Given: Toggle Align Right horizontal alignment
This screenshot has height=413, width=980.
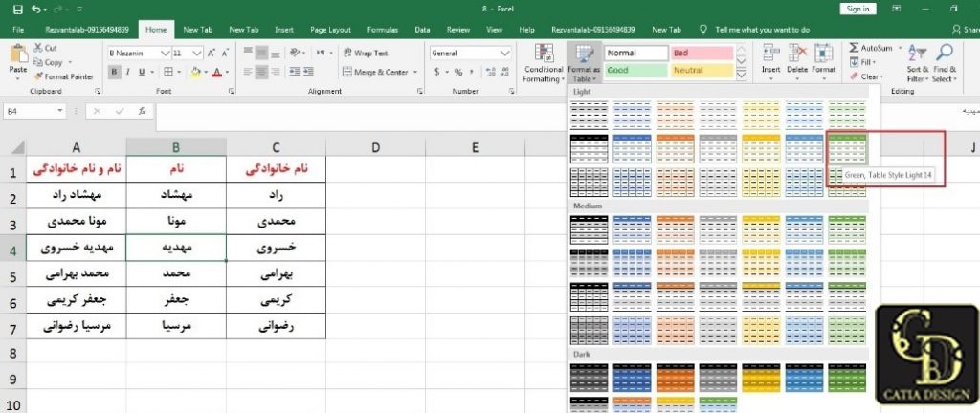Looking at the screenshot, I should point(276,72).
